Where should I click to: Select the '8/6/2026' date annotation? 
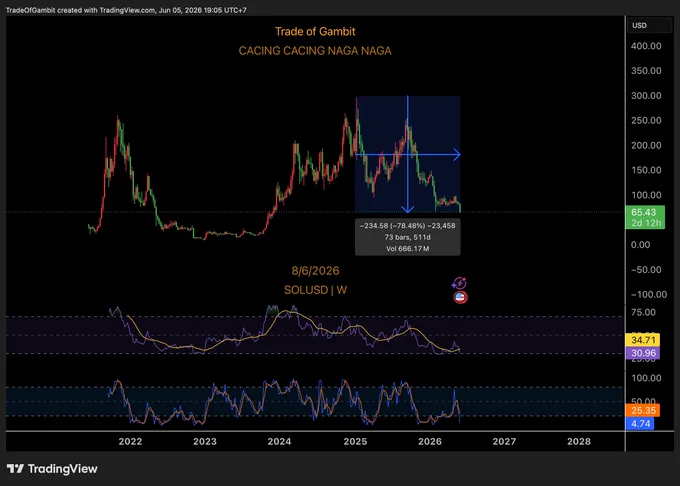pos(315,271)
